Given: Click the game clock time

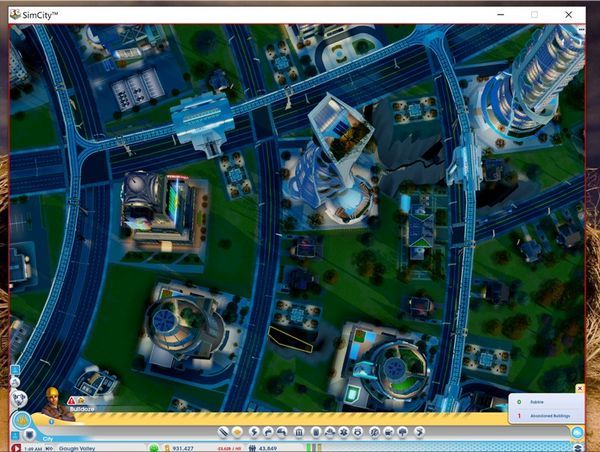Looking at the screenshot, I should point(33,449).
